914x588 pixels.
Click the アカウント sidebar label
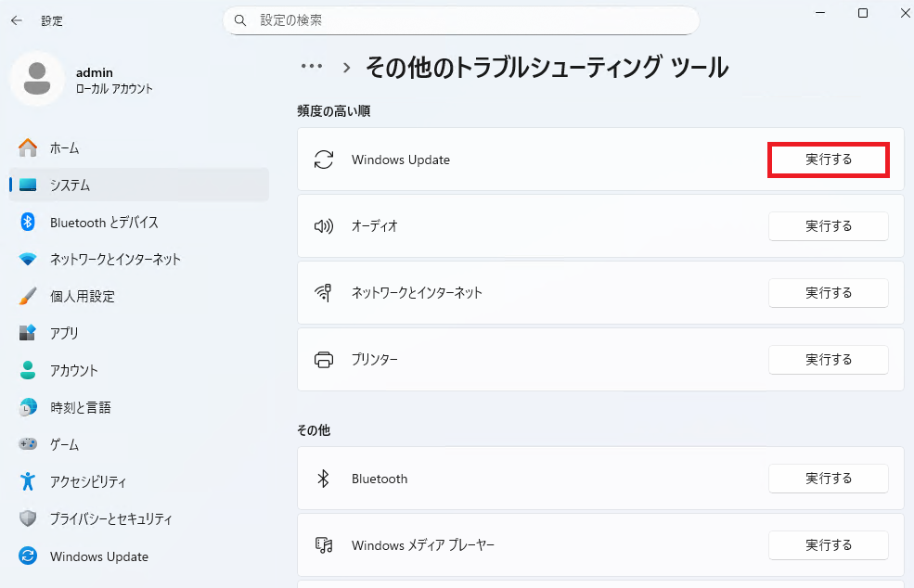(x=74, y=370)
